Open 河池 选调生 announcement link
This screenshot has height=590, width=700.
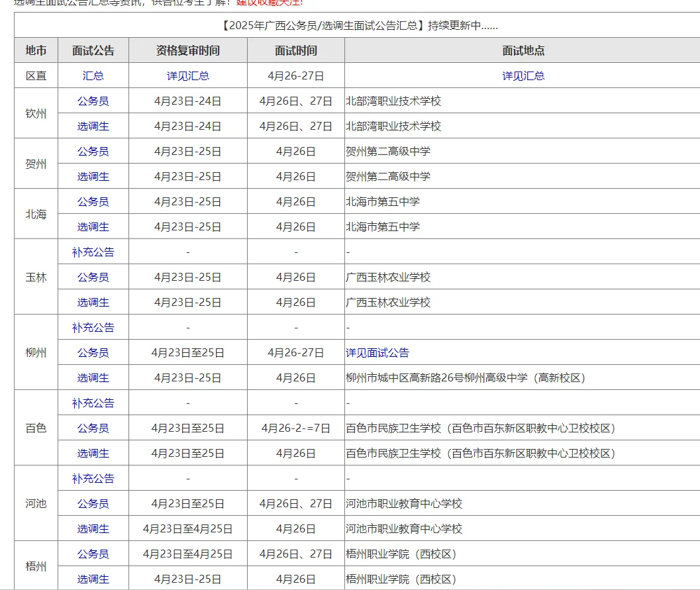pos(93,529)
